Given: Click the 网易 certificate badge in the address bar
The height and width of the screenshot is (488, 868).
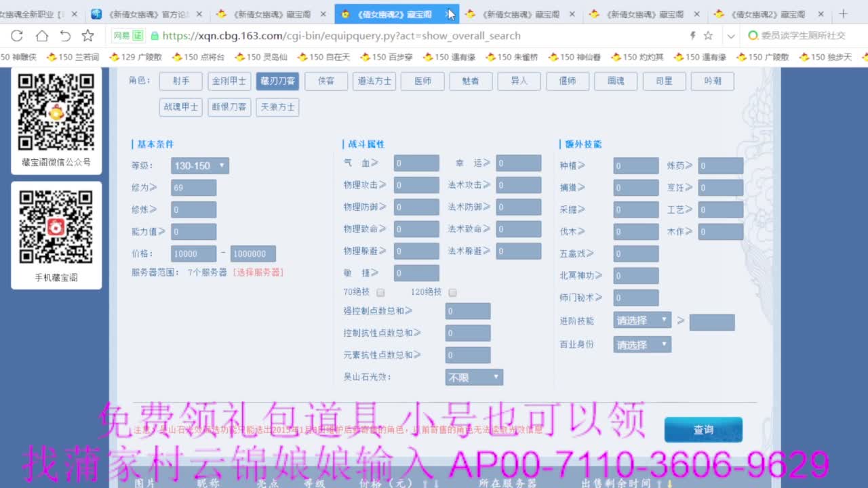Looking at the screenshot, I should tap(127, 36).
